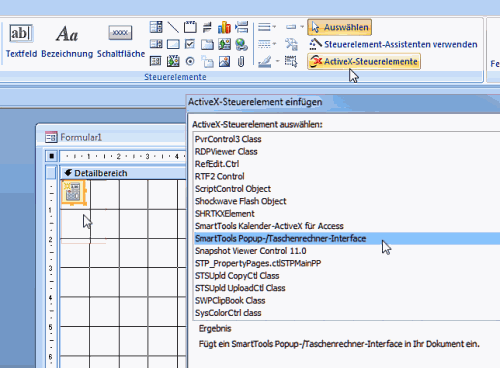Select the calculator control in the form
This screenshot has height=368, width=500.
74,193
